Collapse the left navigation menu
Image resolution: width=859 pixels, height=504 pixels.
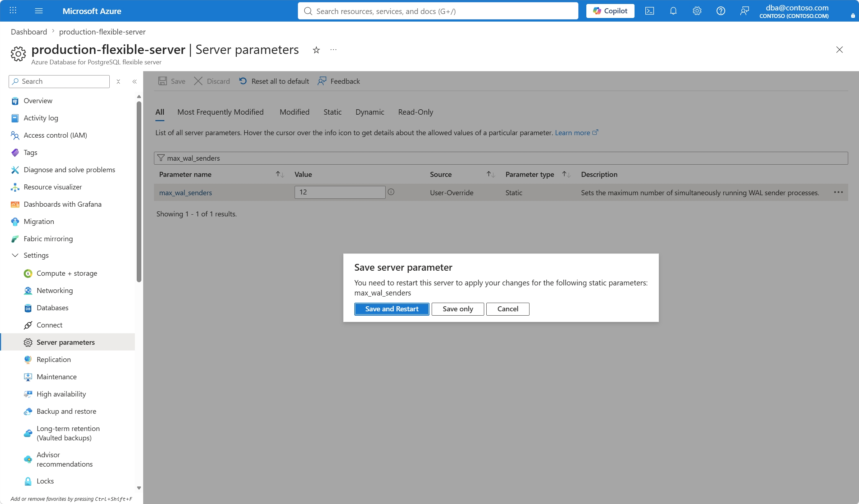135,82
